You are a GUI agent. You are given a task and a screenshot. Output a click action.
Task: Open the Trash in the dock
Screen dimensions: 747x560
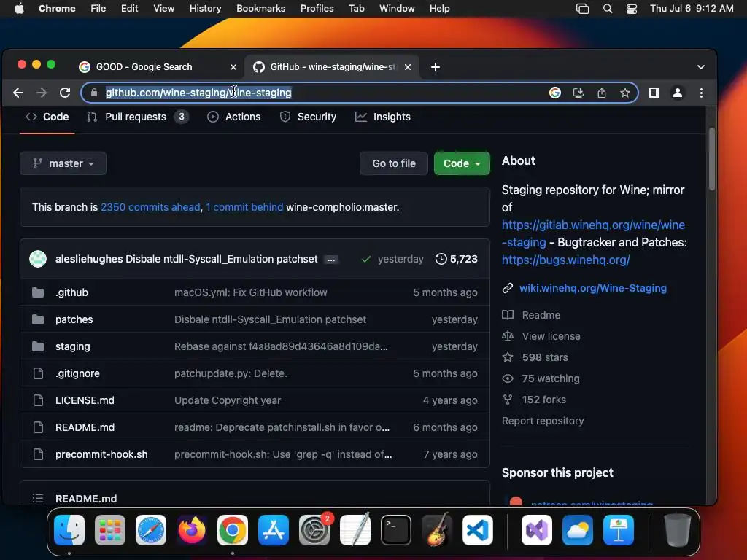[x=678, y=530]
